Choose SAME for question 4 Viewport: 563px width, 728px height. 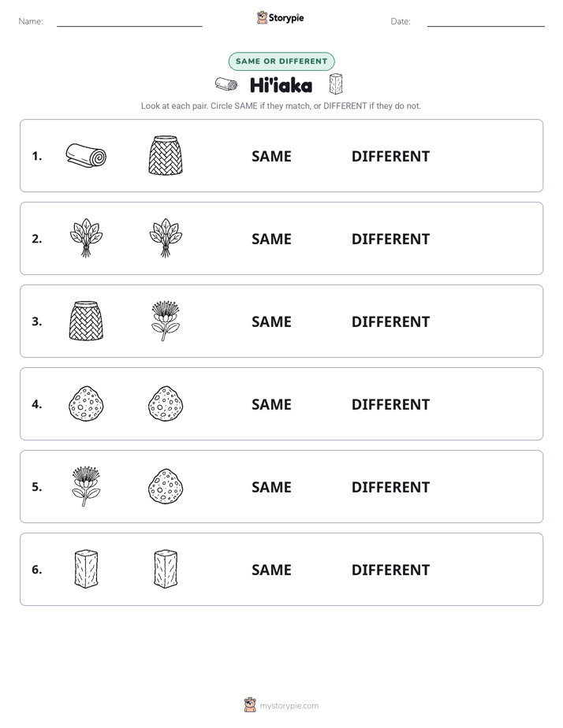[271, 404]
